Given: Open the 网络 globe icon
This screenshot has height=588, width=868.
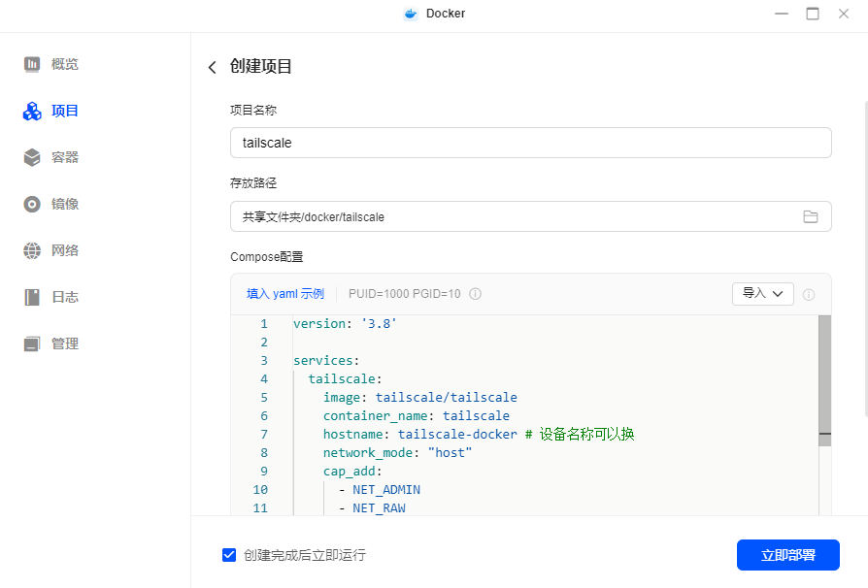Looking at the screenshot, I should tap(32, 250).
